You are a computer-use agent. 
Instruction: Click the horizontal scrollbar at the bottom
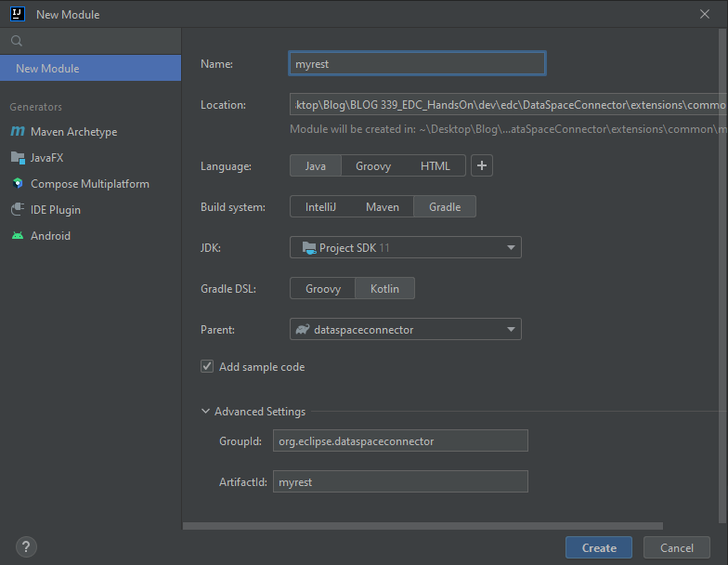coord(422,526)
